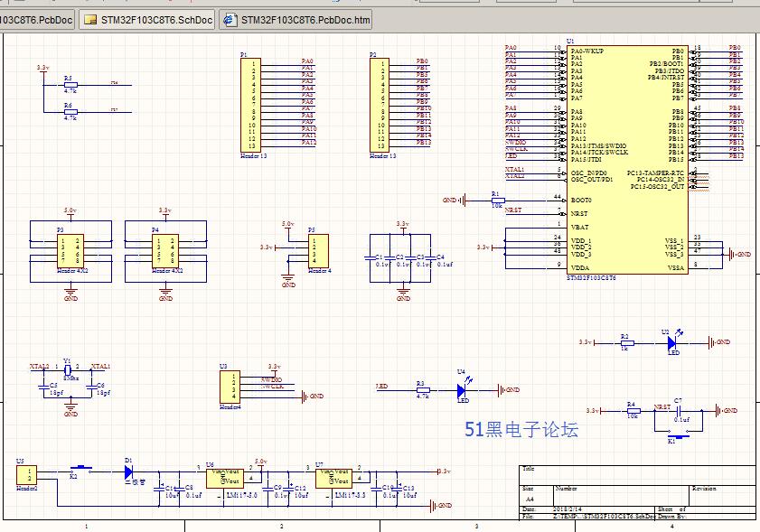Click the R1 10k resistor at BOOT0
The width and height of the screenshot is (760, 532).
pyautogui.click(x=496, y=200)
